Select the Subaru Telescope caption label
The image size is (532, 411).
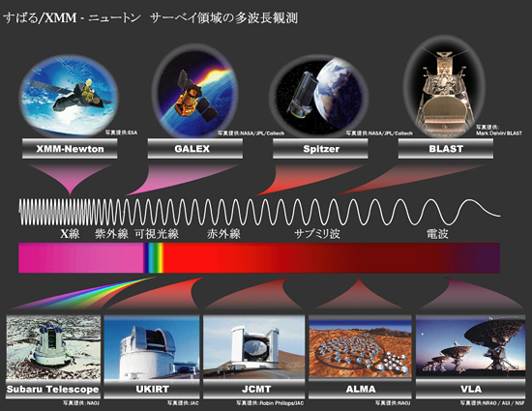click(53, 390)
